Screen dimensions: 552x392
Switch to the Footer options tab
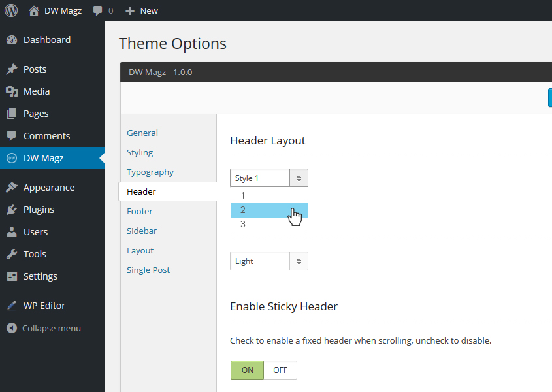tap(139, 211)
